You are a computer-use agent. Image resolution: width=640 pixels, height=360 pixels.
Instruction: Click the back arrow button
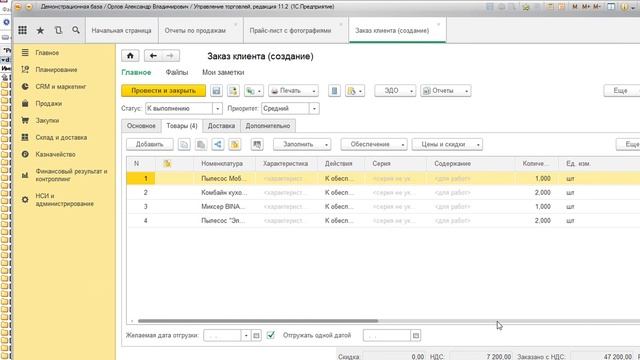point(153,56)
